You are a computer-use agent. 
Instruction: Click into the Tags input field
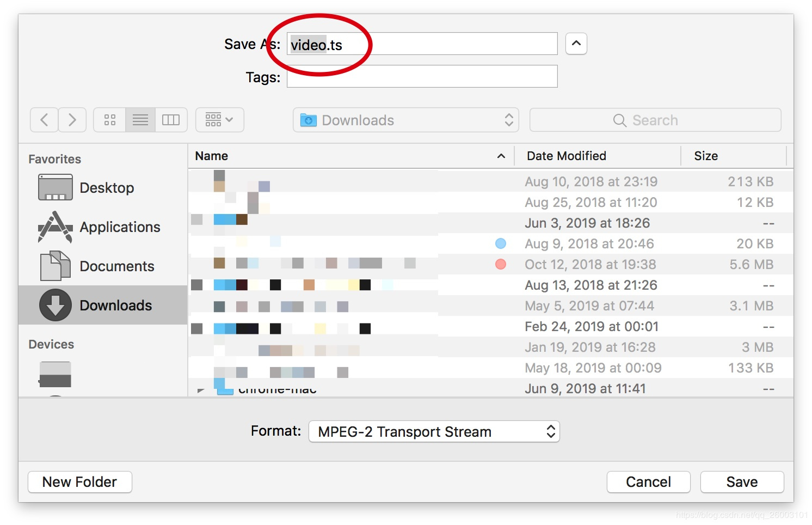click(422, 76)
